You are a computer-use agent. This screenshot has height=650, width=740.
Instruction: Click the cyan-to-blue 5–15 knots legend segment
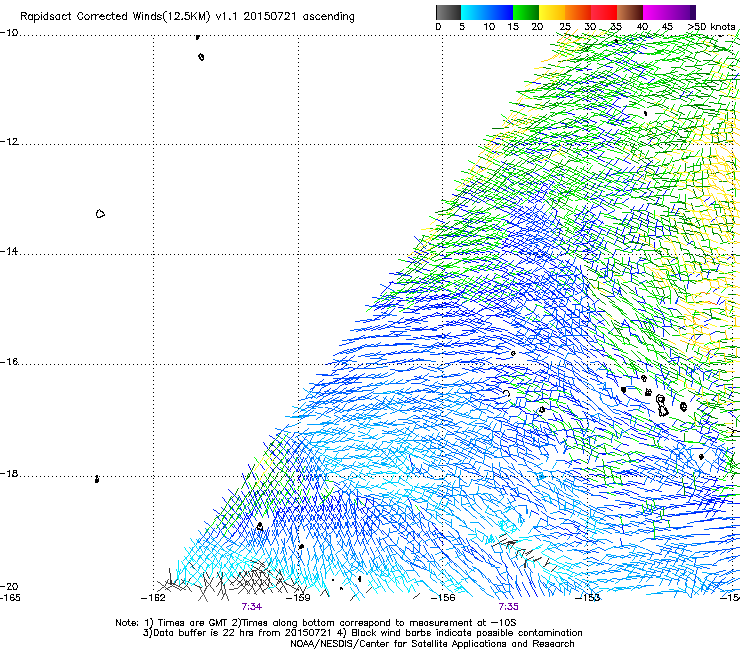click(x=487, y=12)
